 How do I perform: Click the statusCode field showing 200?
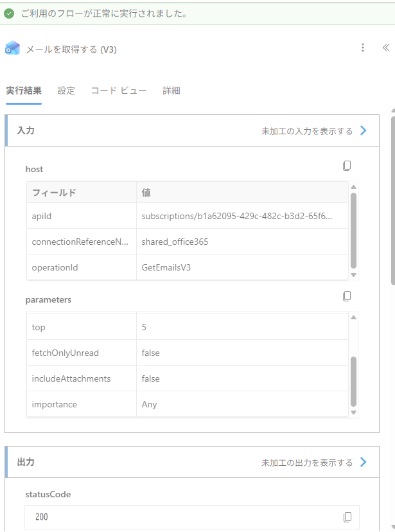[192, 517]
